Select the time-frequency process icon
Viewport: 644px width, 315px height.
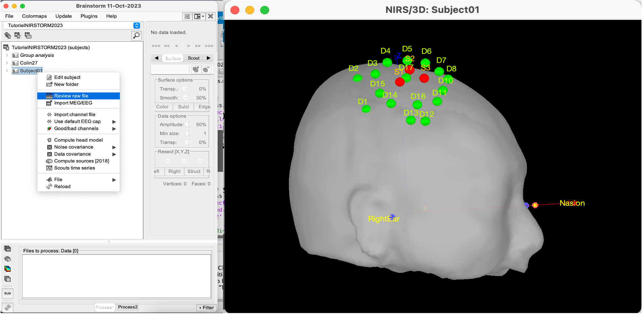tap(8, 269)
